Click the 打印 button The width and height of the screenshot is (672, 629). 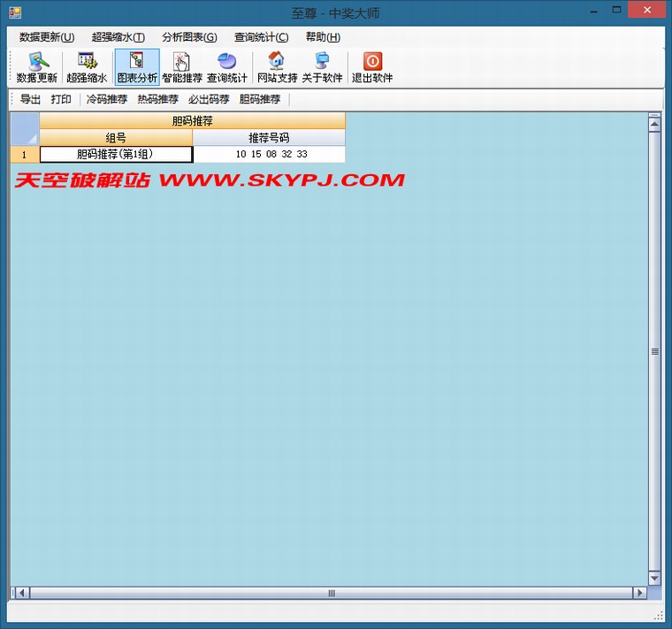(61, 99)
